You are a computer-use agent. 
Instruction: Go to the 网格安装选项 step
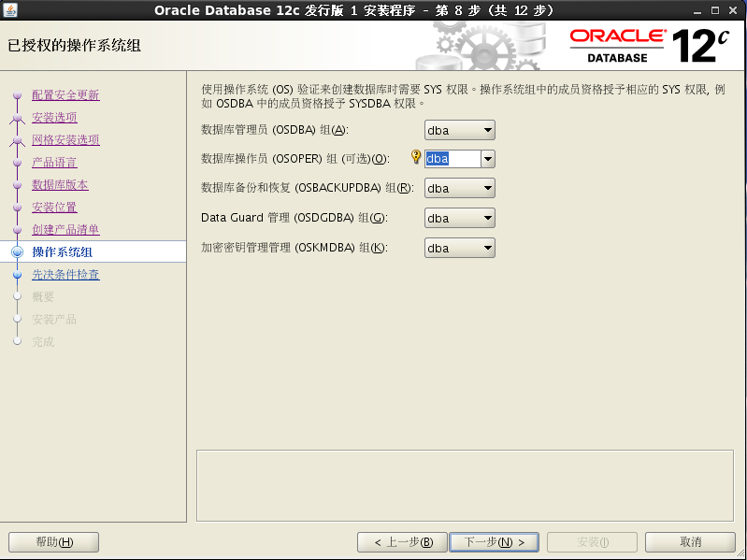[65, 139]
